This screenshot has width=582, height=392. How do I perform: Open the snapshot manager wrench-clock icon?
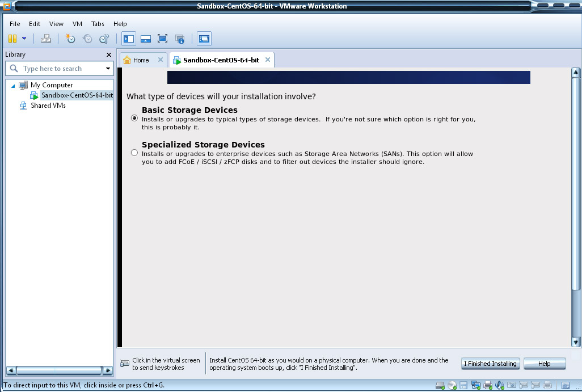(x=104, y=39)
